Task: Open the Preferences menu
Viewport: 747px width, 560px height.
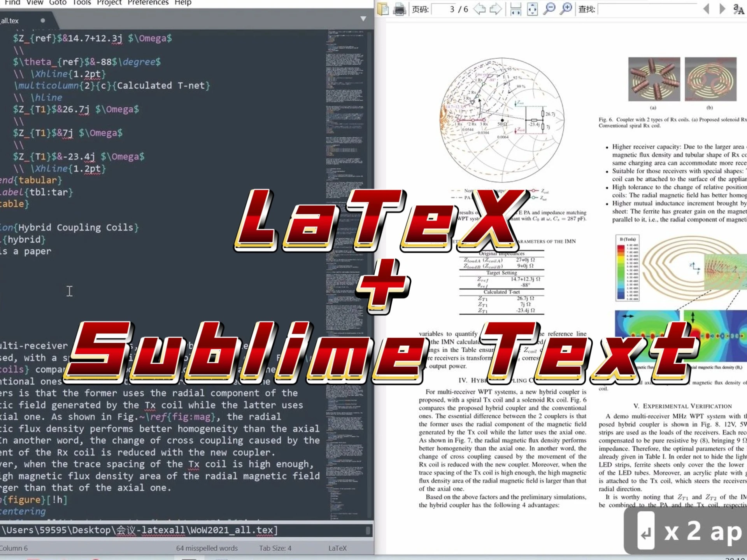Action: coord(148,2)
